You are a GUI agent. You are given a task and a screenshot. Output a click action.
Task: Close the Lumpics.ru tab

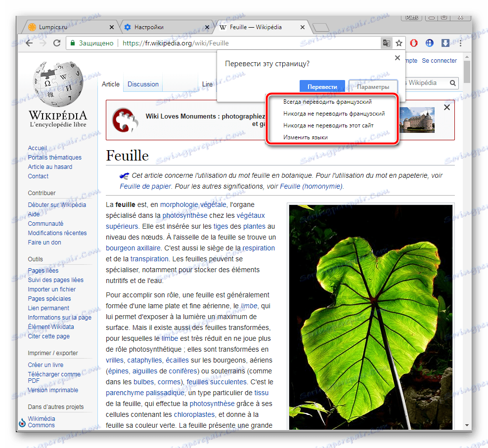[x=112, y=27]
